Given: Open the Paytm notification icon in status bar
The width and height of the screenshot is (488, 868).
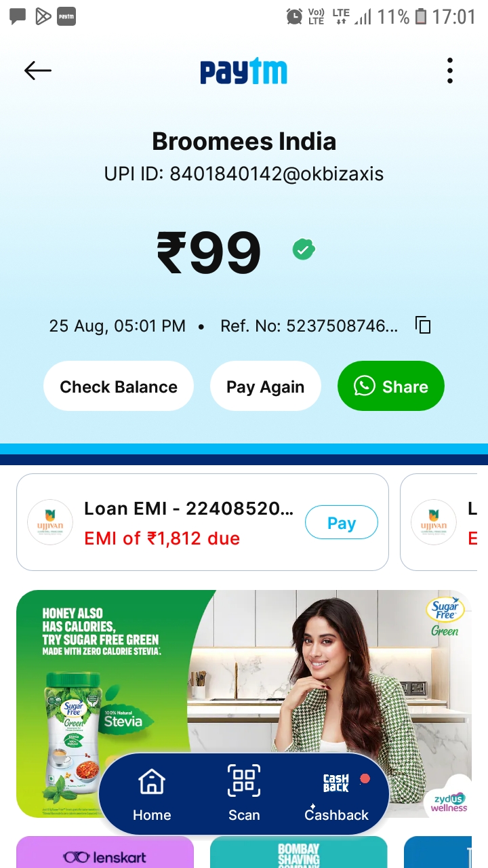Looking at the screenshot, I should pos(66,16).
